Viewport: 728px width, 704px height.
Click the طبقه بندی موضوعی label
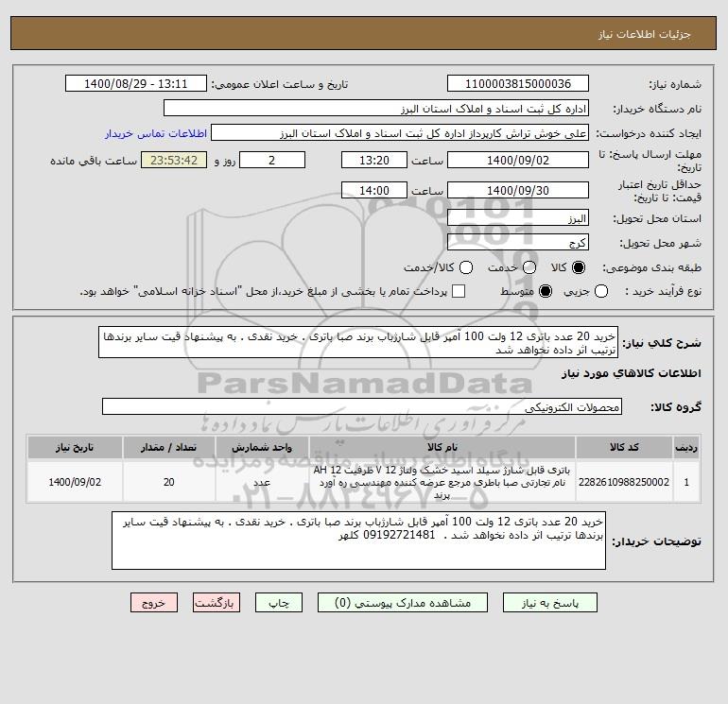click(651, 267)
